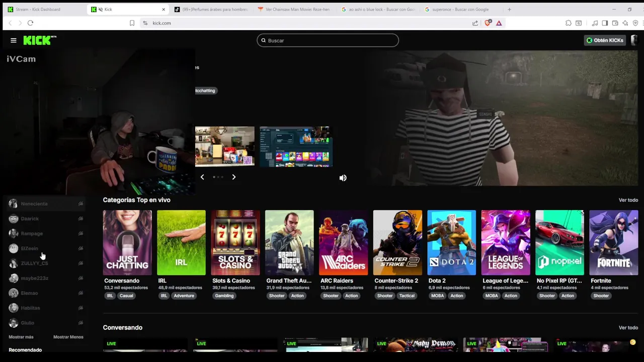Open ZULLYY_CS channel in sidebar
Screen dimensions: 644x362
[x=46, y=263]
